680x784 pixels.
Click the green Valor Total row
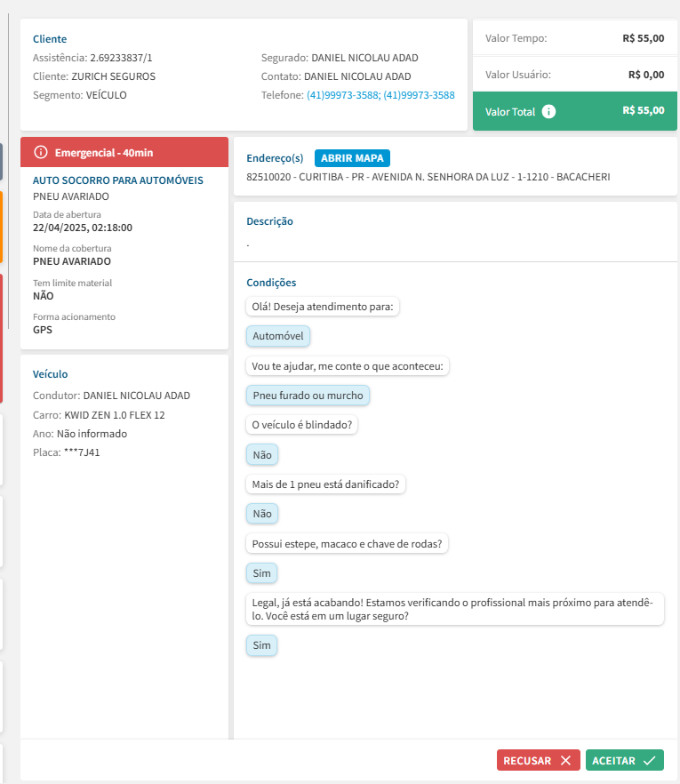[574, 111]
